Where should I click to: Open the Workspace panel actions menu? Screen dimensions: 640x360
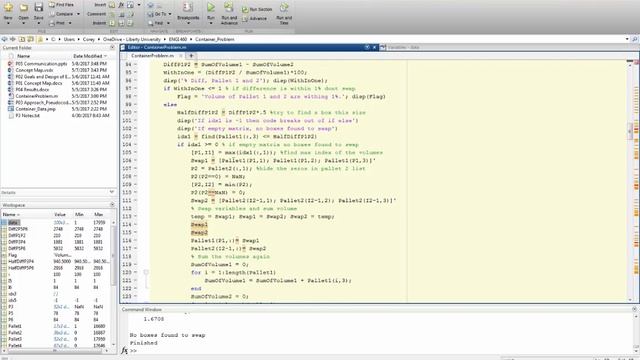(112, 205)
